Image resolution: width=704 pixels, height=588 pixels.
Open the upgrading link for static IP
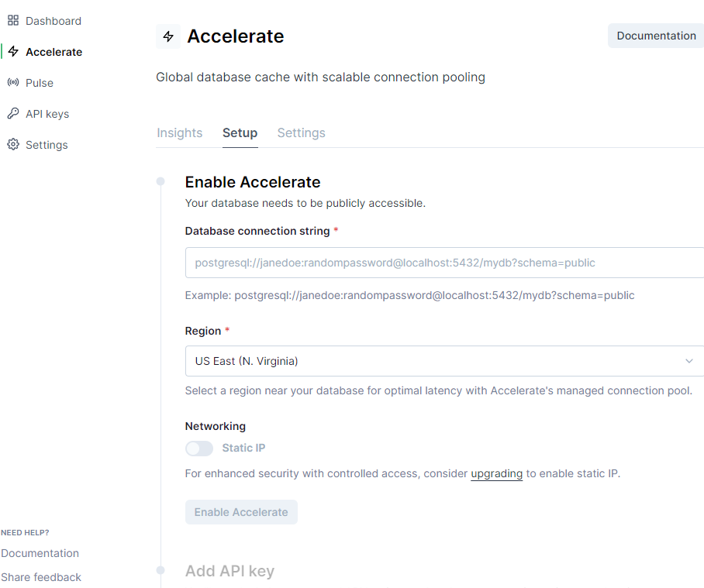point(496,473)
